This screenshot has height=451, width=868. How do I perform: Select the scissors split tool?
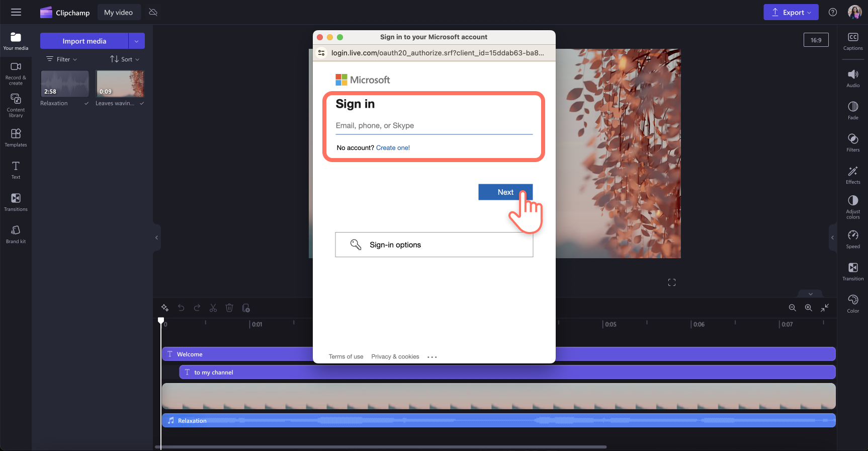point(213,308)
